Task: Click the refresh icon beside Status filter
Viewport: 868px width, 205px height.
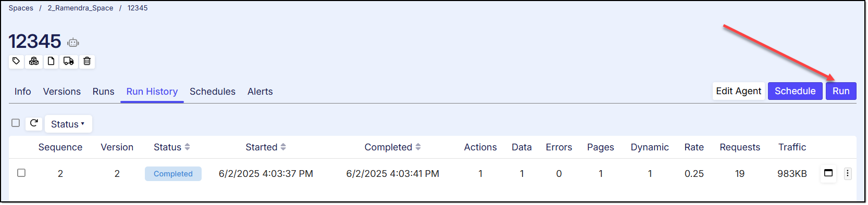Action: [x=34, y=123]
